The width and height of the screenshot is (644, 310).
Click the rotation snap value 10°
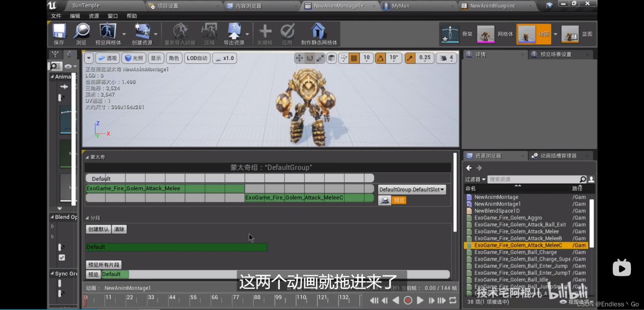pyautogui.click(x=393, y=58)
